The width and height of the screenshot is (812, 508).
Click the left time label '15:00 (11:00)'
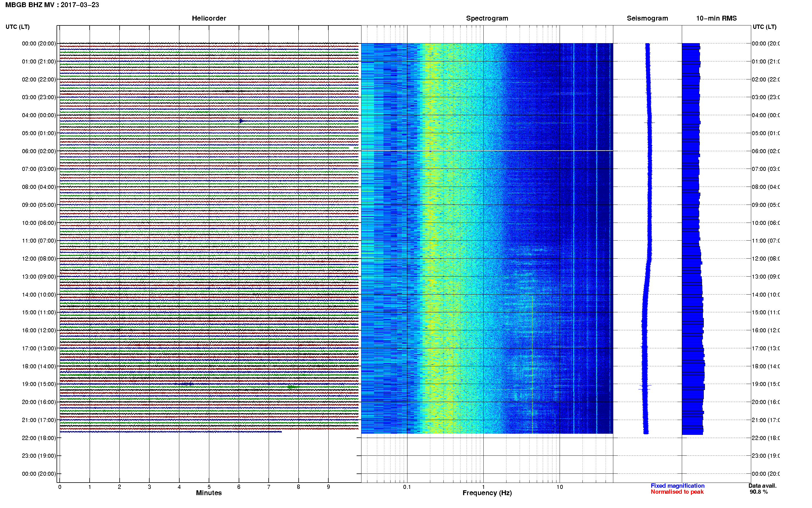[39, 313]
